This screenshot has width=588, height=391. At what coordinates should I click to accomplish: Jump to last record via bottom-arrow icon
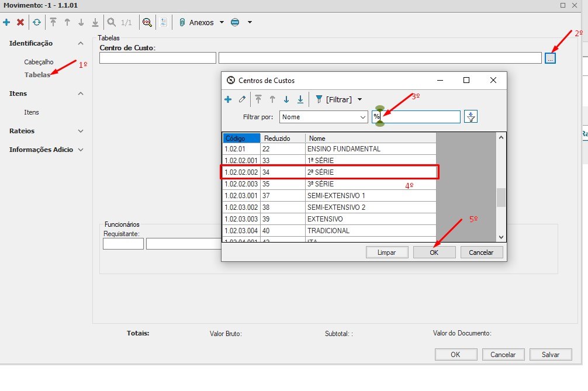[95, 22]
